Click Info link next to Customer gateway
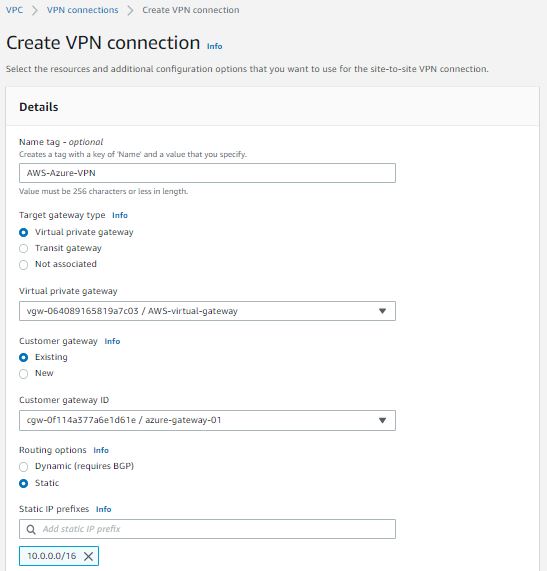The height and width of the screenshot is (571, 547). 112,341
